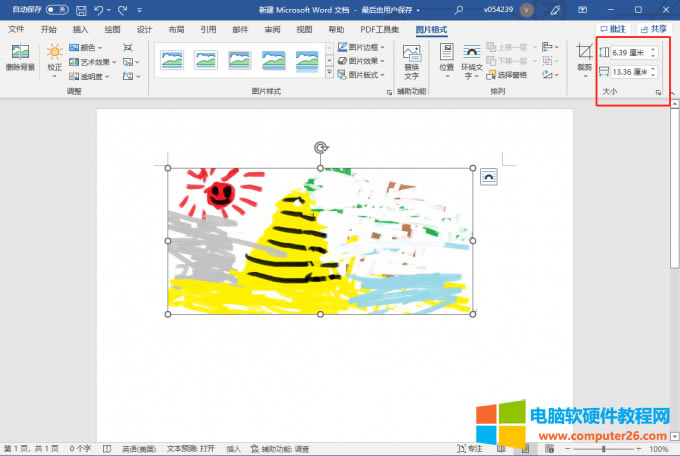Click 选择窗格 (Selection Pane)
The width and height of the screenshot is (680, 456).
tap(507, 75)
